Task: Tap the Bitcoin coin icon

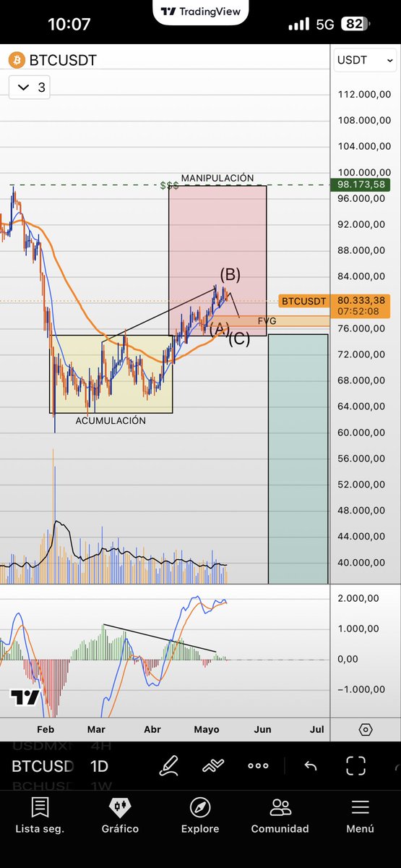Action: [x=17, y=59]
